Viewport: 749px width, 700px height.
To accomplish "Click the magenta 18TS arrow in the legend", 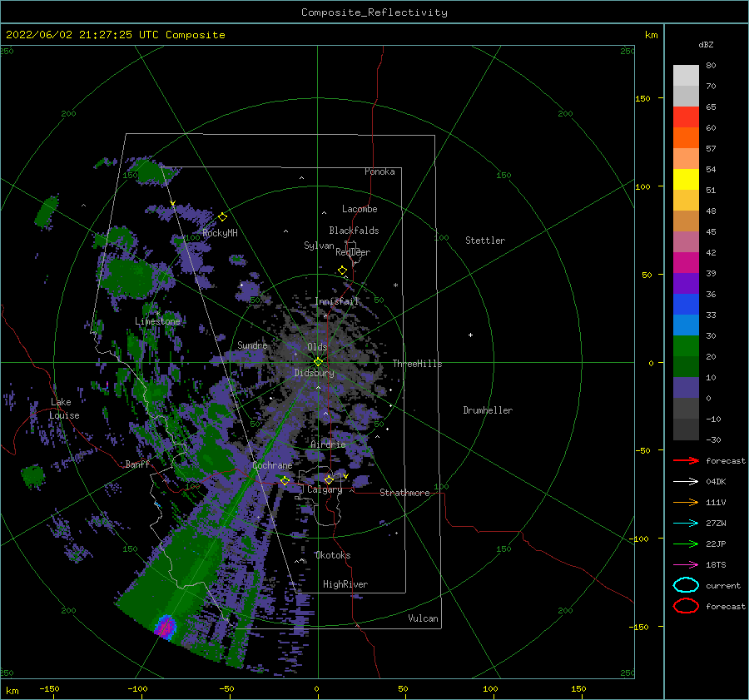I will (x=686, y=565).
